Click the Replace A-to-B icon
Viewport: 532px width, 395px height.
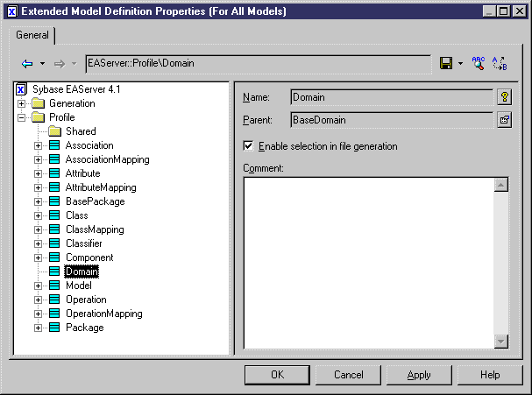click(500, 63)
